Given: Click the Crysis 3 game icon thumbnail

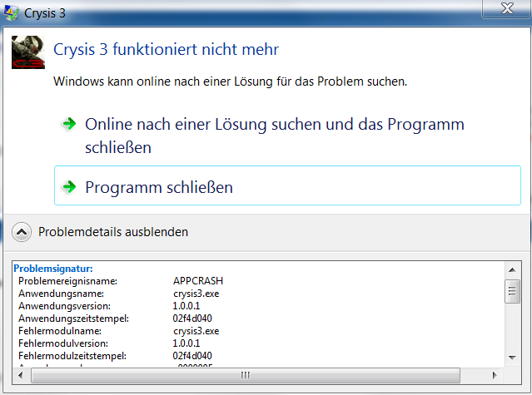Looking at the screenshot, I should pyautogui.click(x=28, y=52).
